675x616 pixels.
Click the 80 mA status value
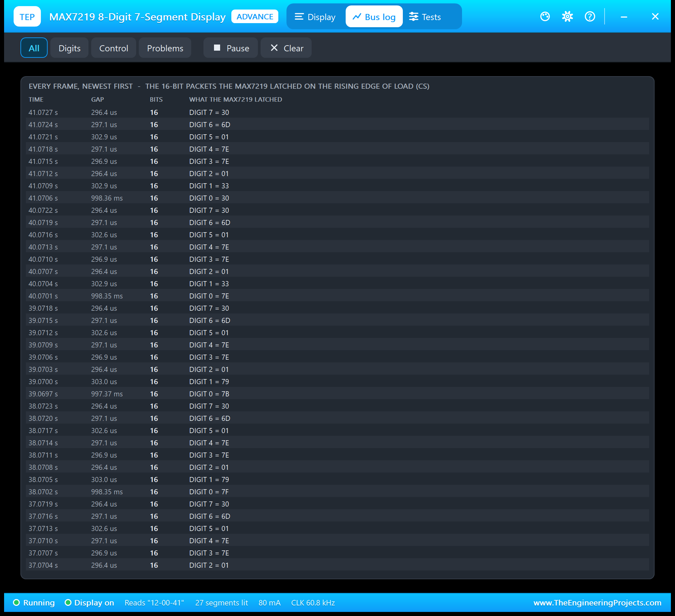click(269, 603)
